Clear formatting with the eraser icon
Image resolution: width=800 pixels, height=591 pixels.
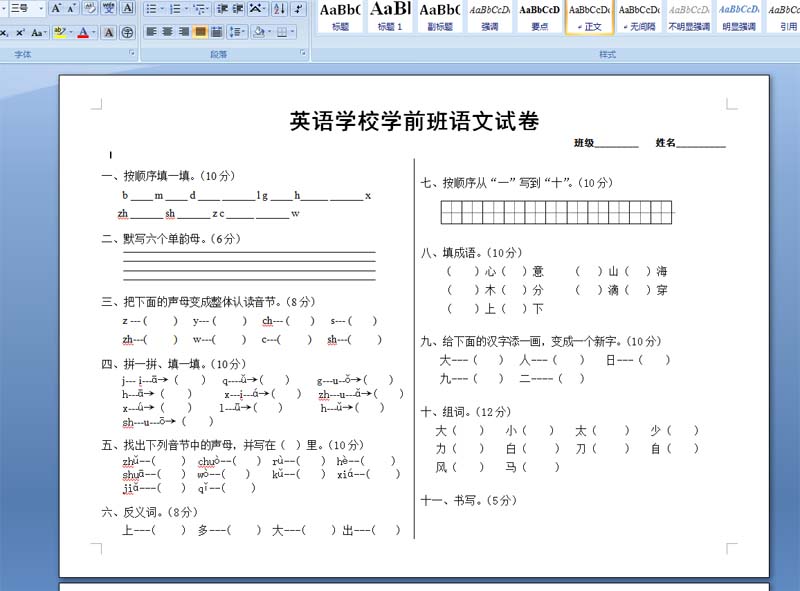(x=89, y=8)
